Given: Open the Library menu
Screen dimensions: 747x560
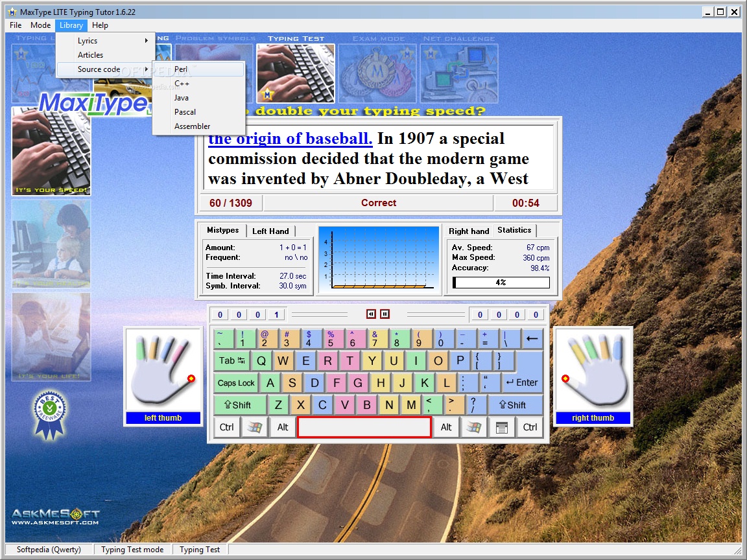Looking at the screenshot, I should point(71,25).
